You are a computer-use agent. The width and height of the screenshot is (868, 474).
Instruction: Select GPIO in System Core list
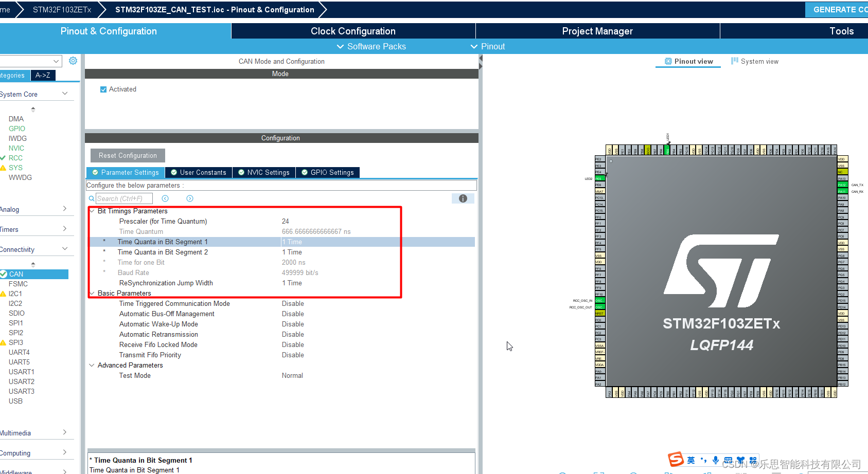click(x=17, y=129)
